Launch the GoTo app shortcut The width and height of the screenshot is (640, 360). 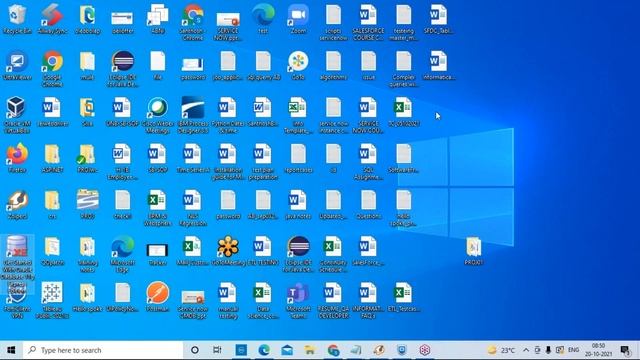tap(298, 65)
